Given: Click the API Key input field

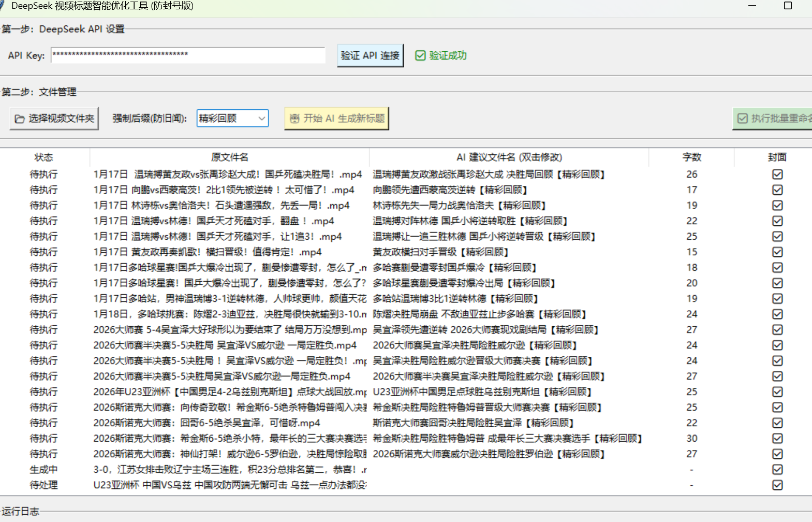Looking at the screenshot, I should (188, 55).
